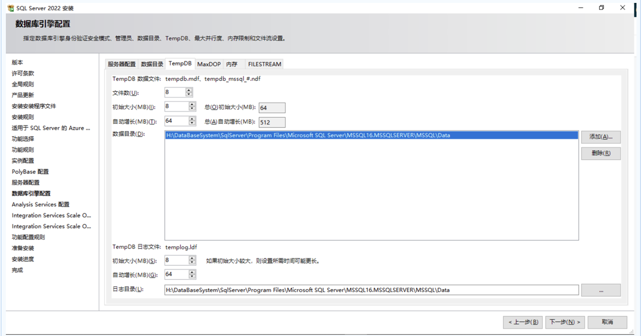The height and width of the screenshot is (336, 644).
Task: Click the 功能选择 step in the sidebar
Action: (x=23, y=139)
